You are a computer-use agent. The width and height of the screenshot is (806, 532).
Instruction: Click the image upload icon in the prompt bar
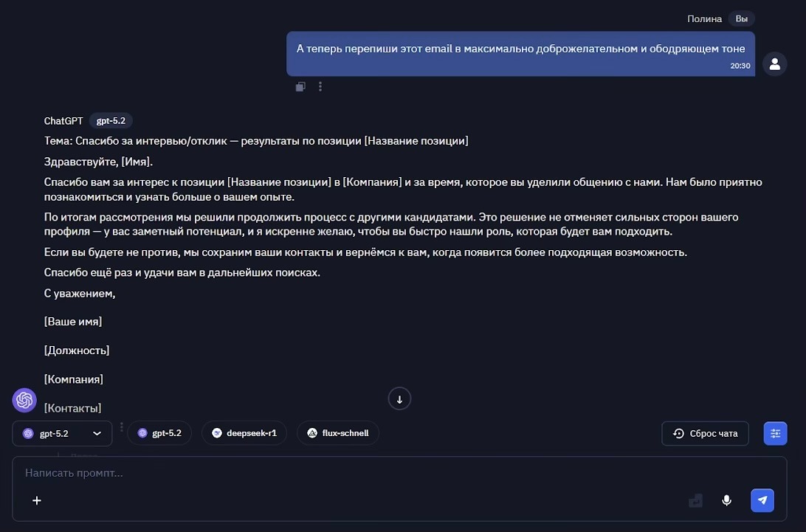[x=695, y=500]
